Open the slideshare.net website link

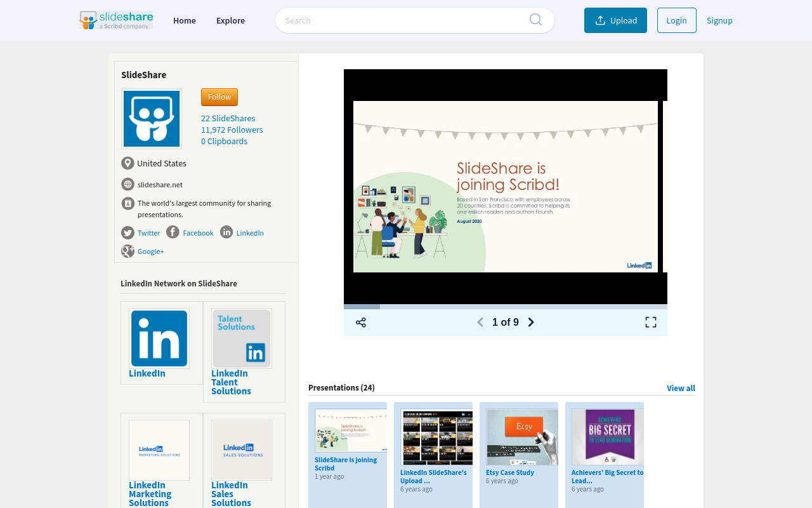click(x=160, y=184)
